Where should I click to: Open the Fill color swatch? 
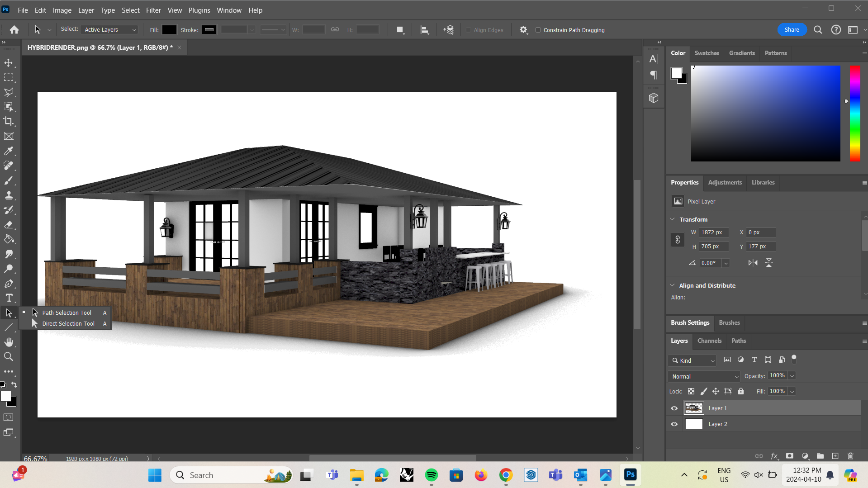pyautogui.click(x=169, y=30)
